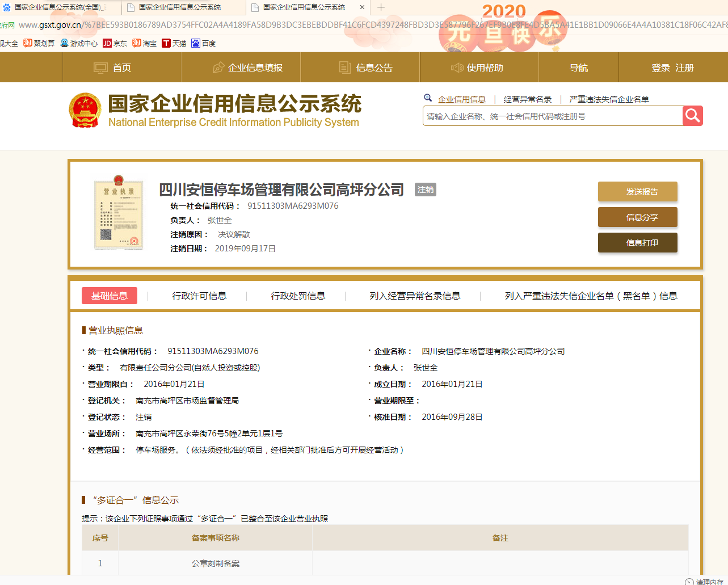728x585 pixels.
Task: Open 信息公告 navigation item
Action: (366, 68)
